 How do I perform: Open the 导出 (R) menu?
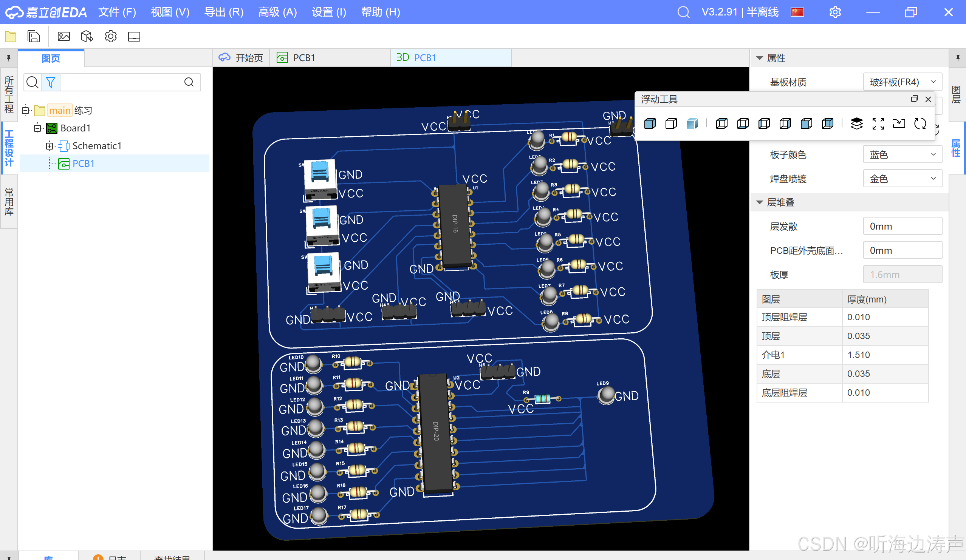(224, 12)
